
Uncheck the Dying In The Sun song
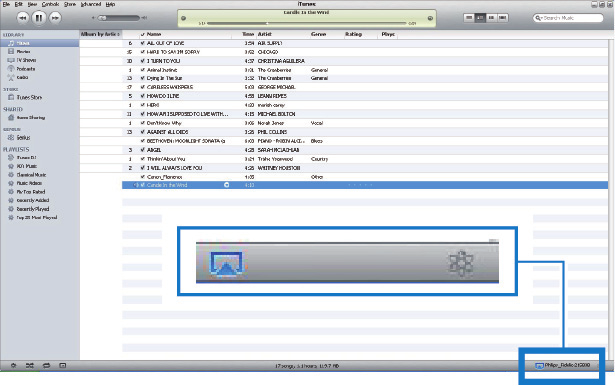point(143,78)
